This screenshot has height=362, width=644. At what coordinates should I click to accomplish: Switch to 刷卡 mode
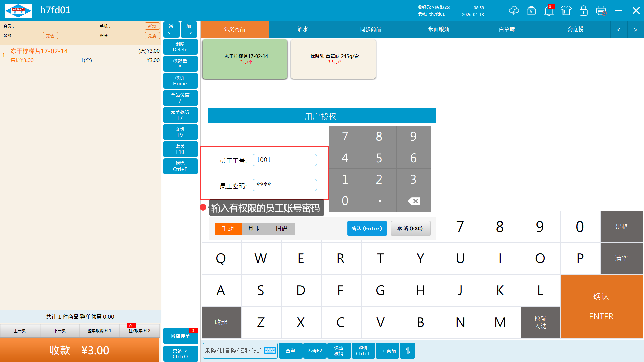click(255, 229)
